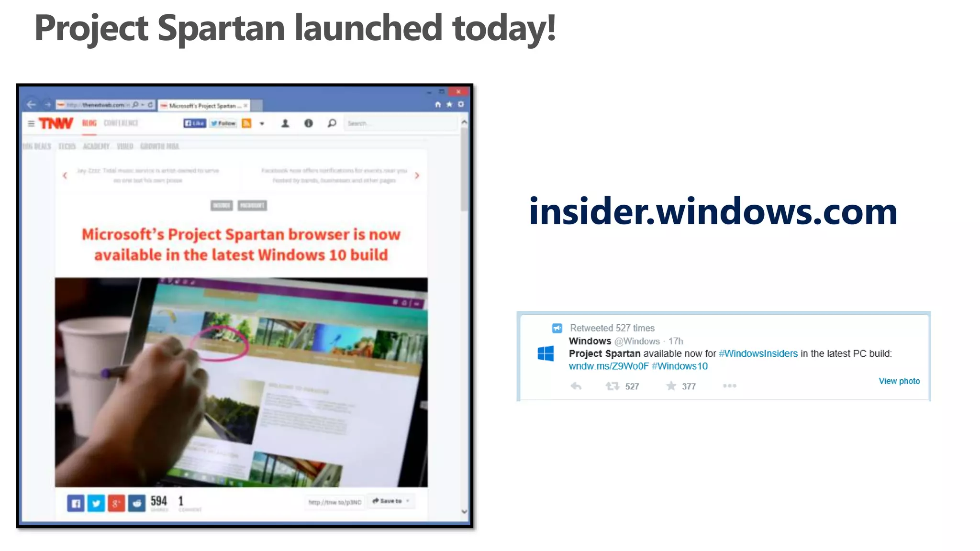The width and height of the screenshot is (980, 551).
Task: Click the Facebook Like button
Action: 195,123
